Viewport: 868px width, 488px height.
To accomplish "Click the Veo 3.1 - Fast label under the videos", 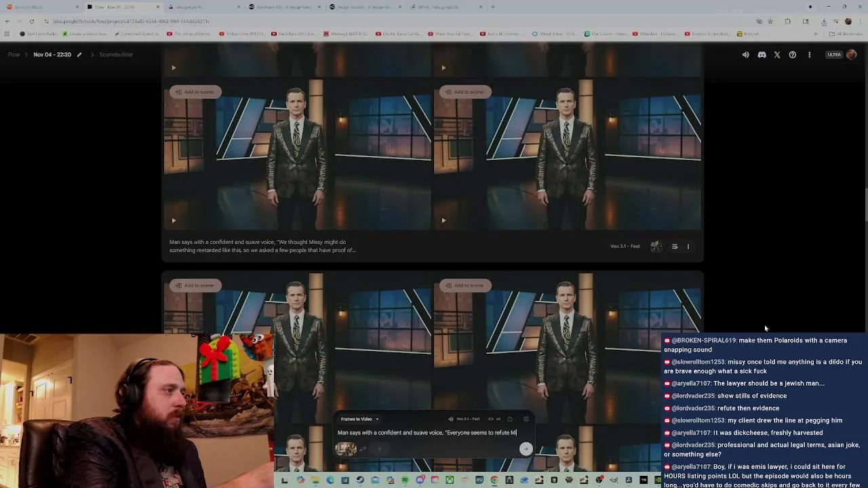I will (x=625, y=247).
